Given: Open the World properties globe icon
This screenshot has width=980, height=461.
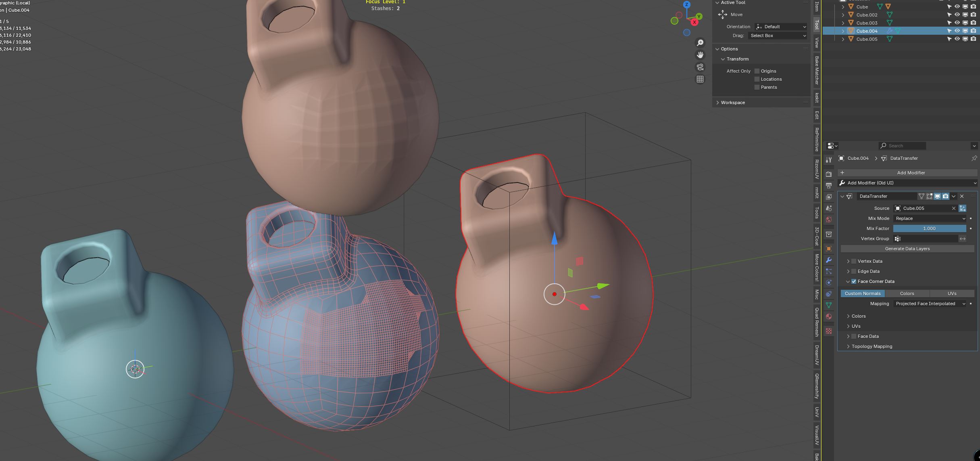Looking at the screenshot, I should click(x=829, y=220).
